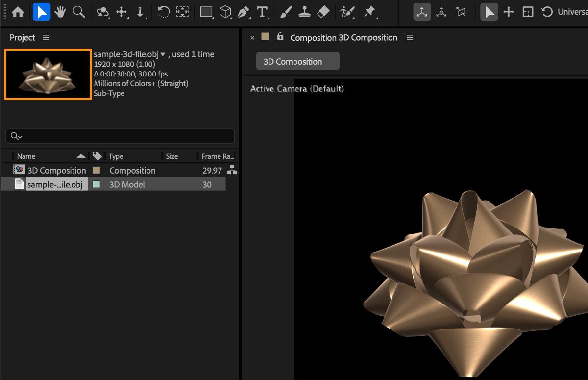Screen dimensions: 588x380
Task: Pick the Rotation tool in toolbar
Action: 164,12
